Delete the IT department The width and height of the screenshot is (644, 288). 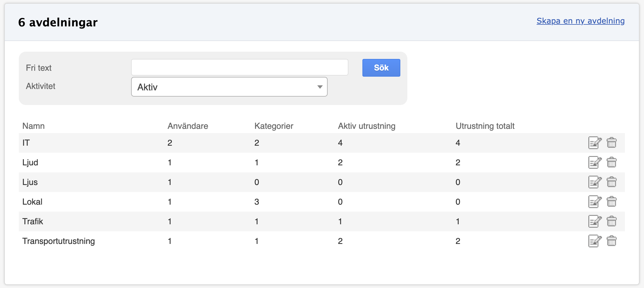pos(611,143)
